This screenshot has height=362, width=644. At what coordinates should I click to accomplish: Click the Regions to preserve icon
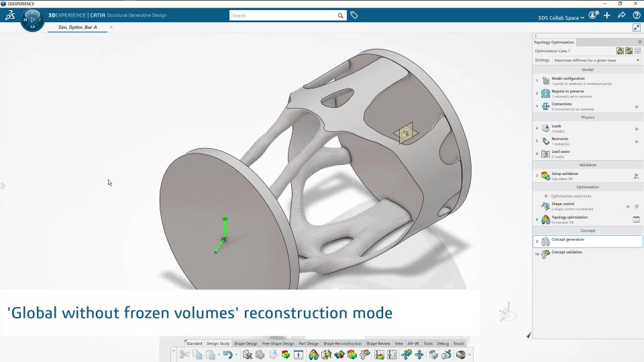click(545, 94)
